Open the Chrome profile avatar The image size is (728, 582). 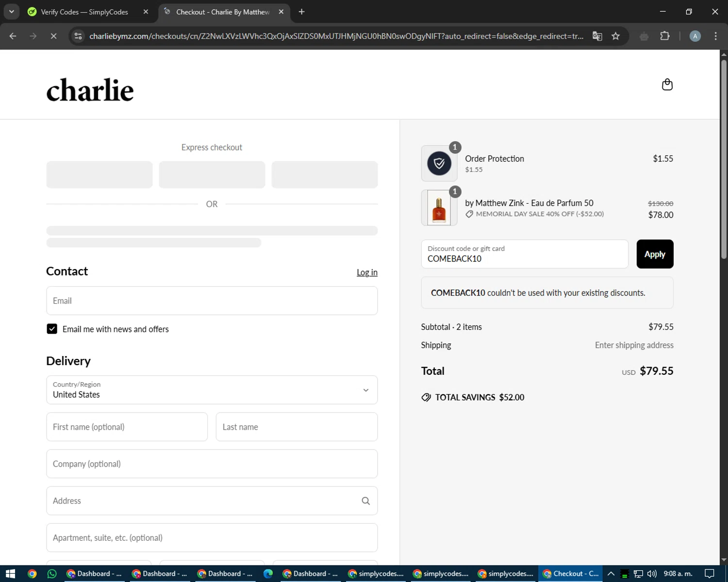(x=695, y=36)
